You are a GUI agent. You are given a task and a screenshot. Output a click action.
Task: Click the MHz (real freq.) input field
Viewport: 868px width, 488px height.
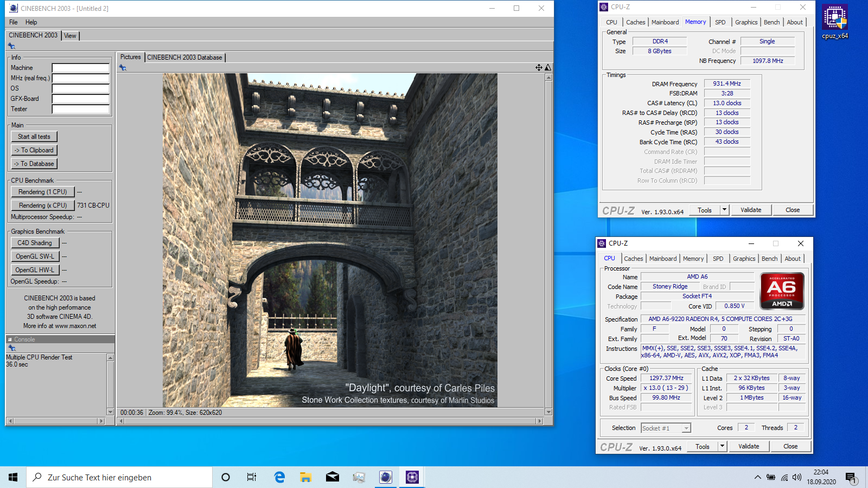pyautogui.click(x=81, y=78)
